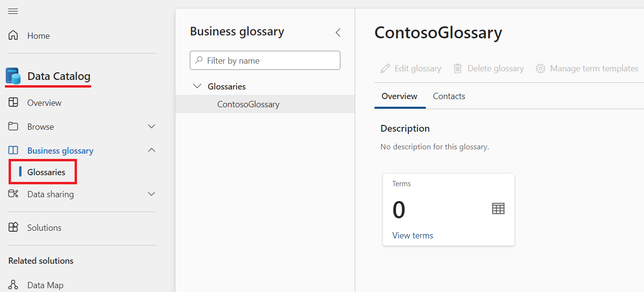Collapse the Business glossary panel with left chevron
The height and width of the screenshot is (292, 644).
[x=338, y=33]
